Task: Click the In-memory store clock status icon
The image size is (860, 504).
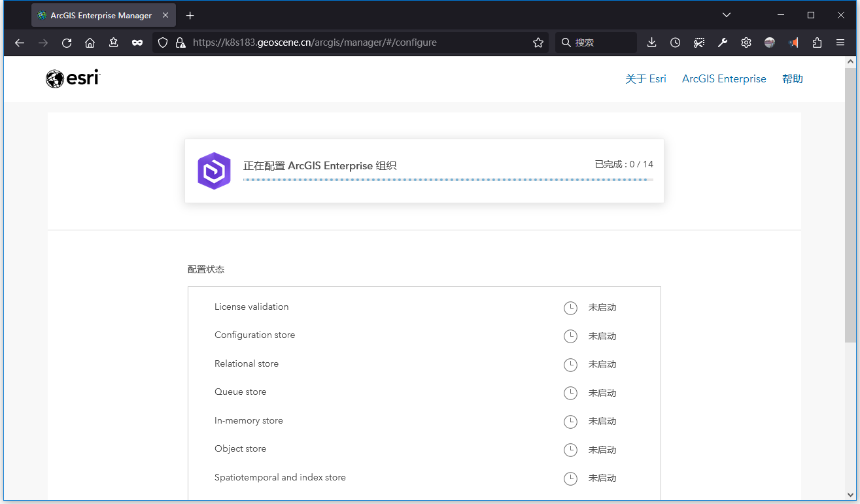Action: click(570, 422)
